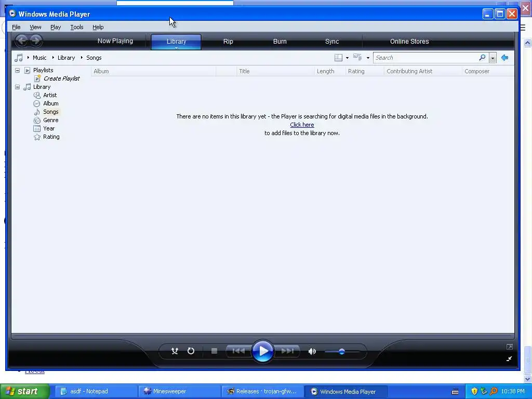Image resolution: width=532 pixels, height=399 pixels.
Task: Sort by Title column header
Action: tap(275, 71)
